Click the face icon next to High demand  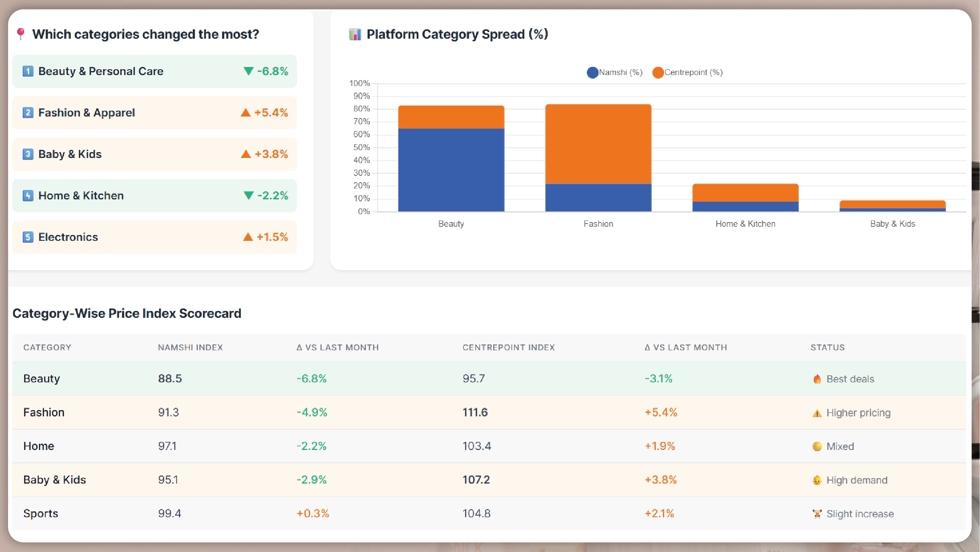point(817,480)
